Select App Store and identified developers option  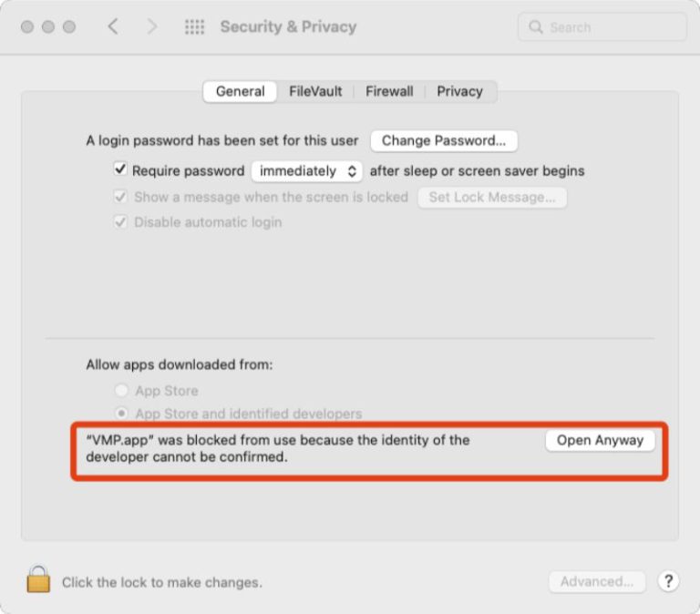pos(120,414)
